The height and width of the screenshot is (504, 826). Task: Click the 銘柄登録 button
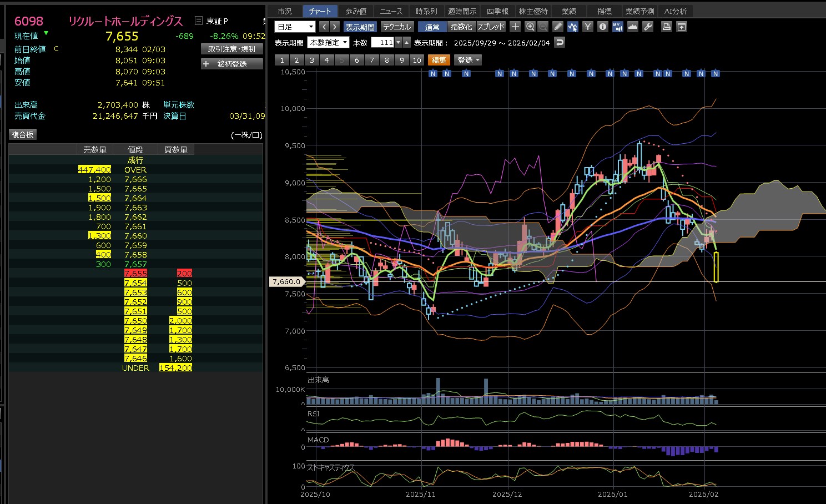click(231, 64)
